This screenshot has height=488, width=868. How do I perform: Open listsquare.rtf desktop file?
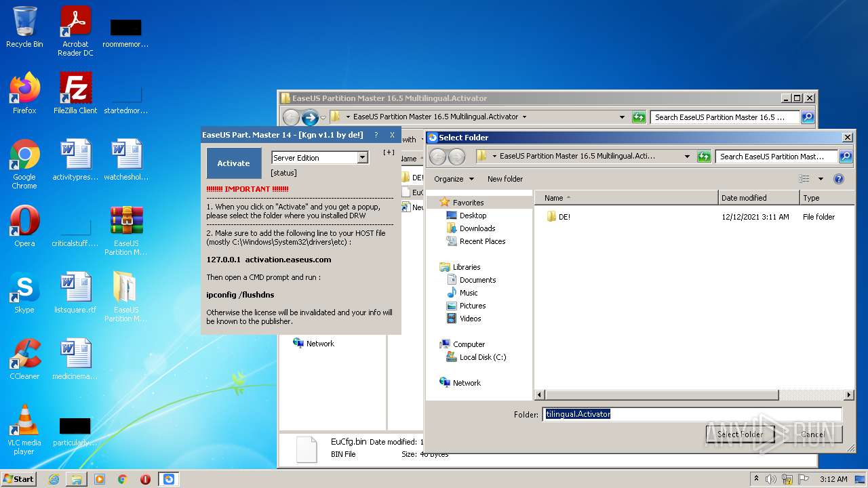(75, 293)
